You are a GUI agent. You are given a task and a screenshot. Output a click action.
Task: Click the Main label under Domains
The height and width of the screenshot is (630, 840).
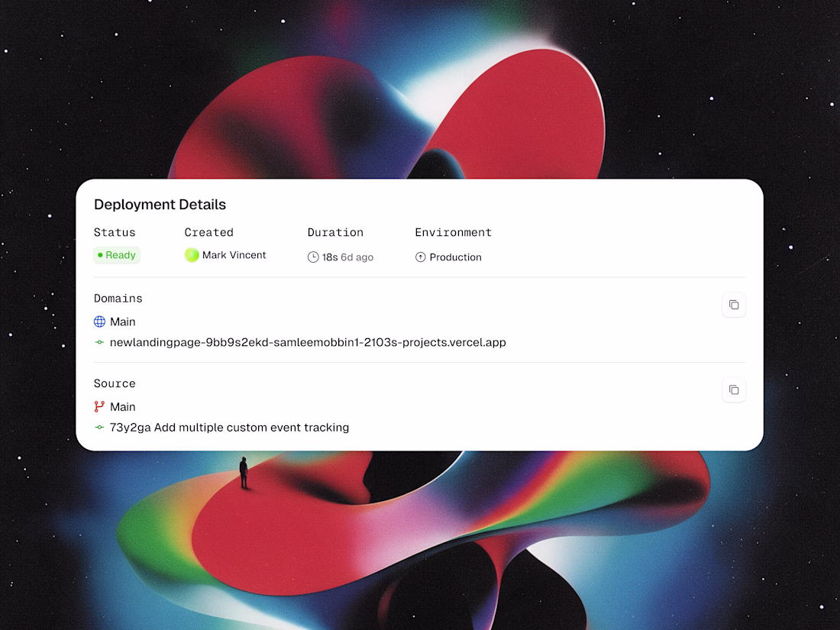pos(123,321)
